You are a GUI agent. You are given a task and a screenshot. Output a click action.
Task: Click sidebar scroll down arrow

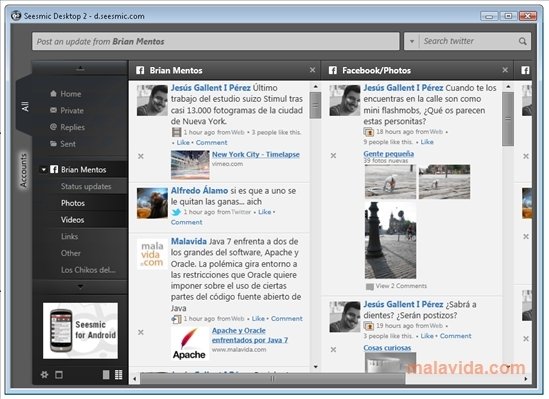click(80, 287)
